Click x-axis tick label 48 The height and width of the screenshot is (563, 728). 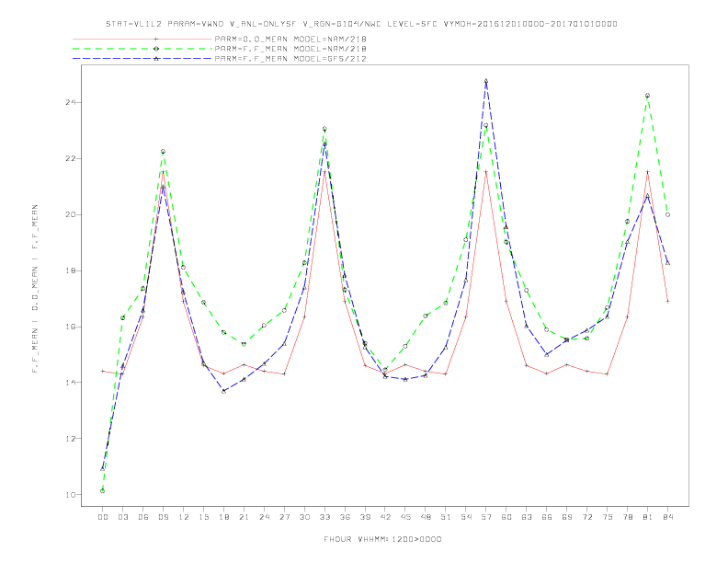(x=426, y=517)
